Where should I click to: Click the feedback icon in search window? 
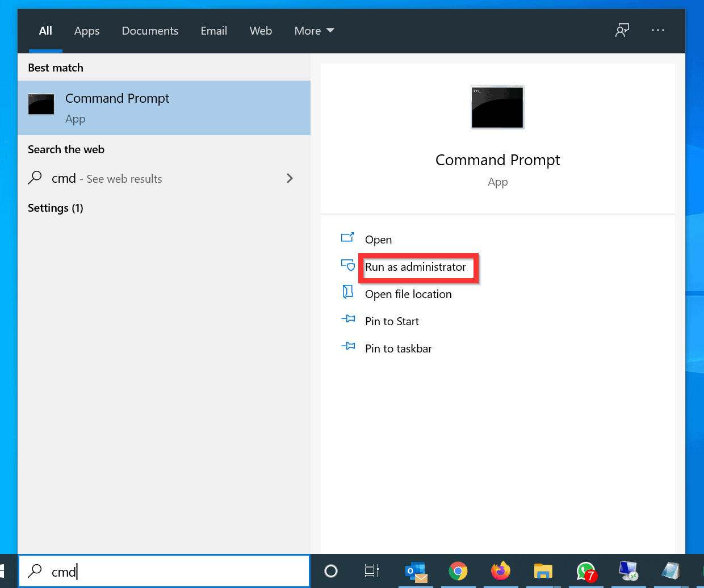(622, 31)
